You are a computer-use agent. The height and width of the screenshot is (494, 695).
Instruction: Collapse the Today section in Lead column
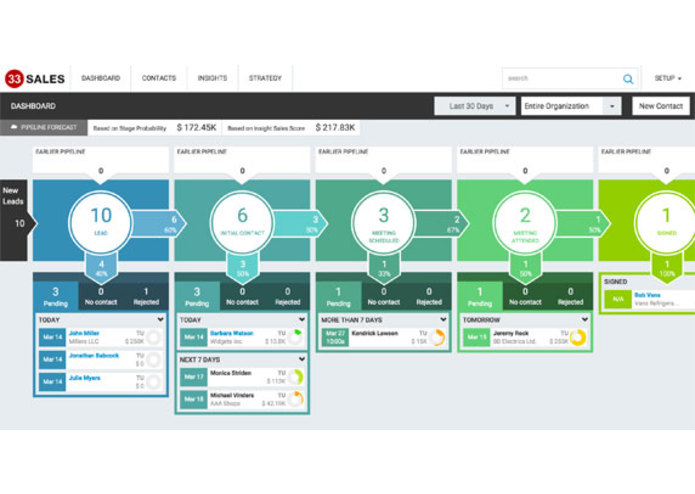tap(160, 319)
